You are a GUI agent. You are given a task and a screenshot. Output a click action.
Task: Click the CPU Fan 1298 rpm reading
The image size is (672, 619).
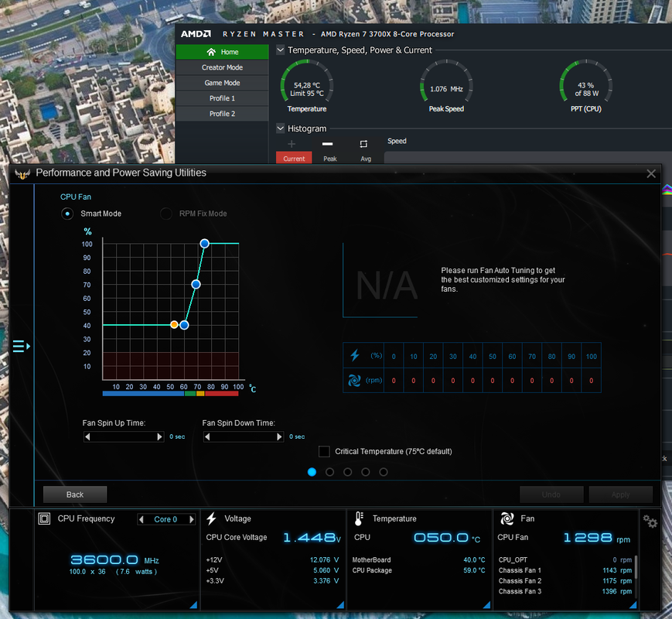point(596,538)
